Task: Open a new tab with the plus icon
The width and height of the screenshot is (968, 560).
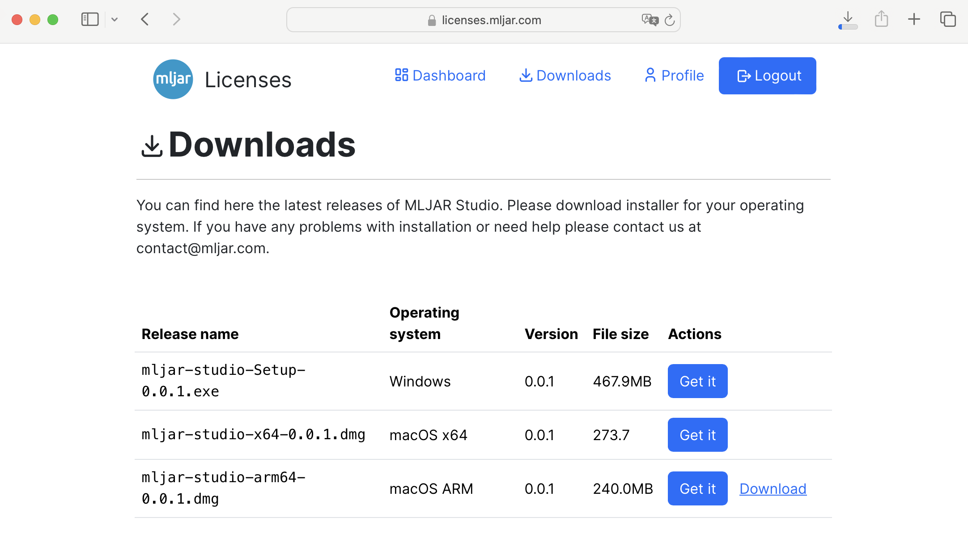Action: [x=914, y=19]
